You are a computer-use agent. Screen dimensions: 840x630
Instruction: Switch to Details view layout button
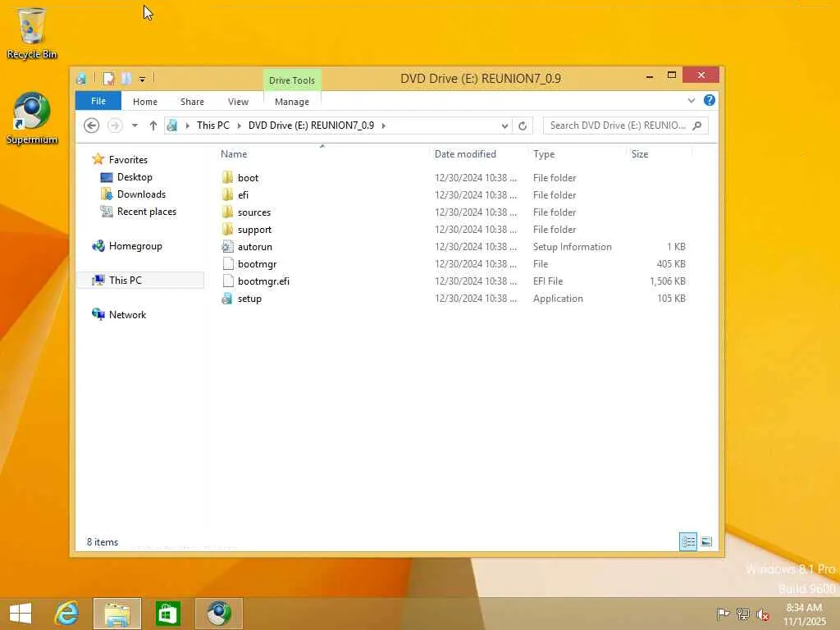tap(688, 541)
